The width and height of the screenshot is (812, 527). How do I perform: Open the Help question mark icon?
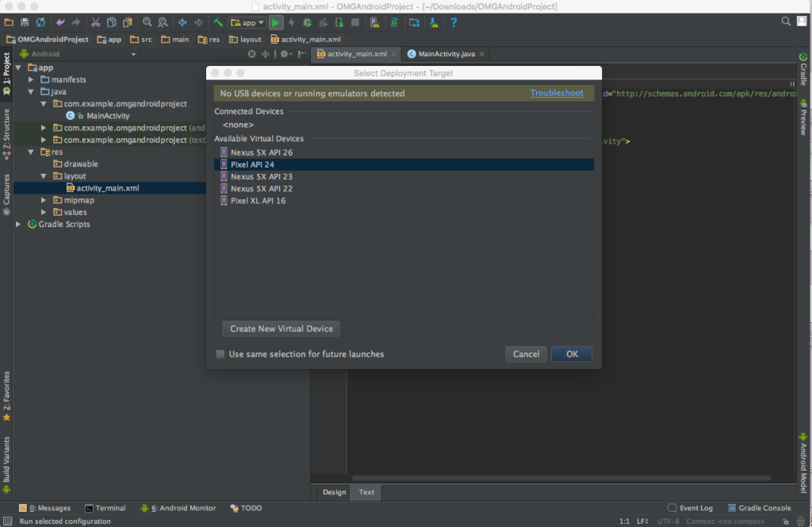coord(454,22)
